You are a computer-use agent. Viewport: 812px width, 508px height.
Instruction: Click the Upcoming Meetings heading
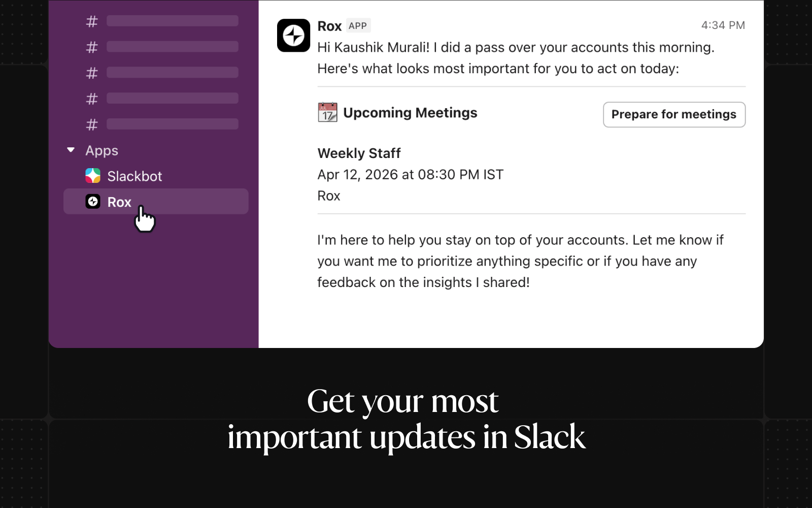pos(410,113)
